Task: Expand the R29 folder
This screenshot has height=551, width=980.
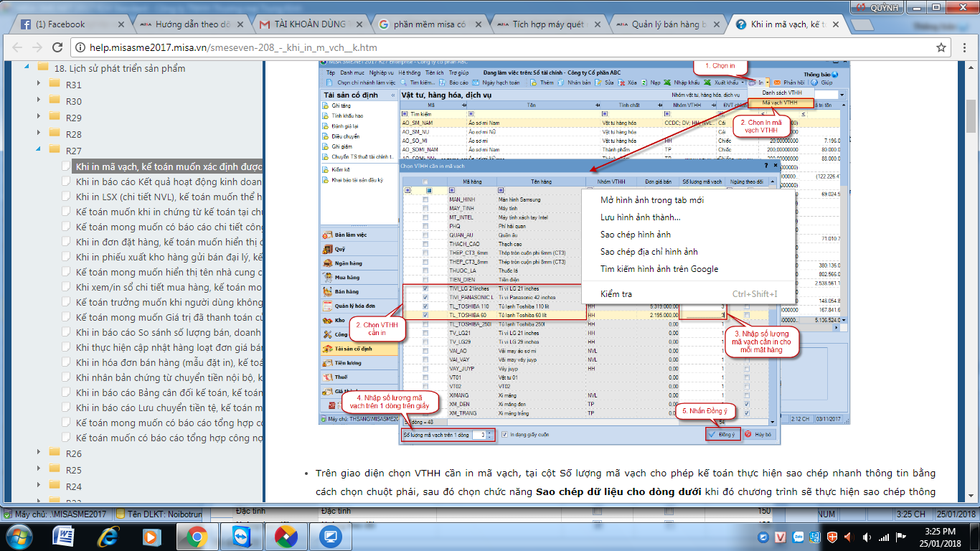Action: click(x=39, y=118)
